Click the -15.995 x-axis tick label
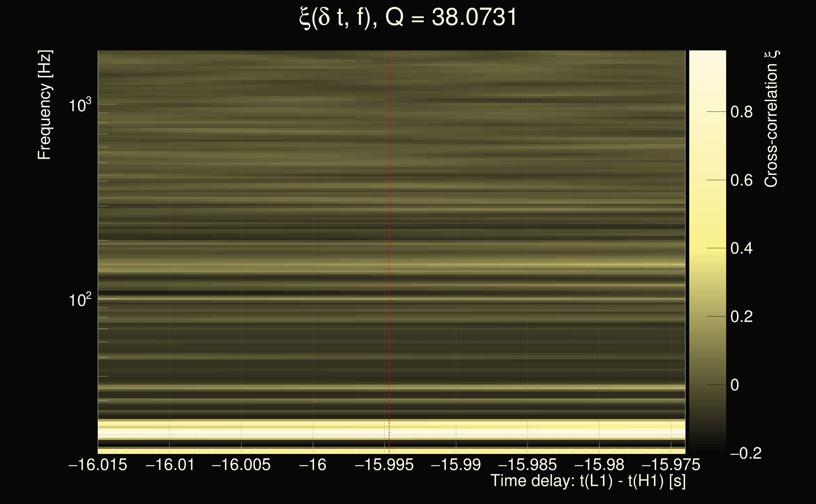 [384, 465]
